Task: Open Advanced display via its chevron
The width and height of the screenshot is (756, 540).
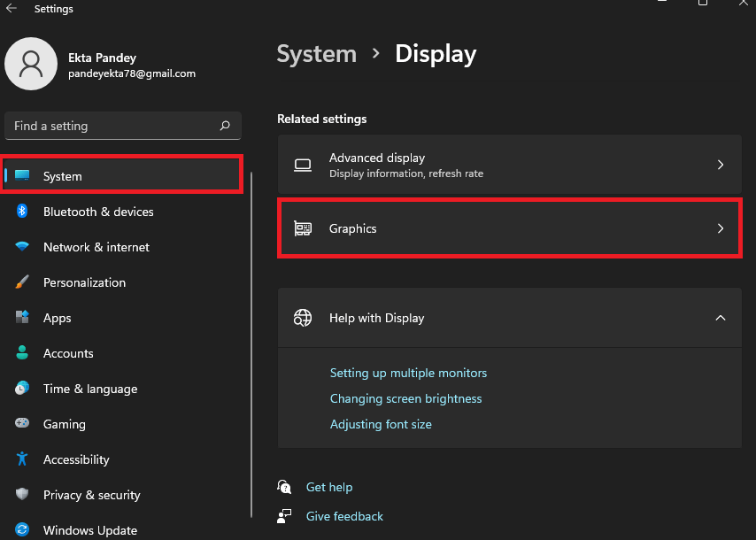Action: [720, 165]
